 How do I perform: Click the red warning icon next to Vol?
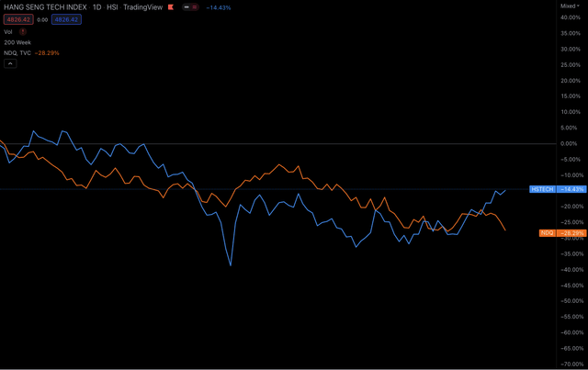(x=23, y=32)
